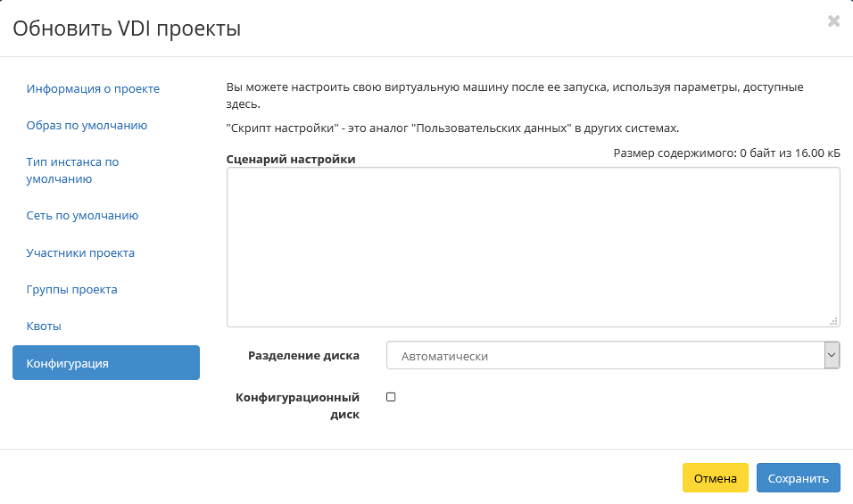Click the textarea resize grip handle
The image size is (853, 504).
coord(833,321)
